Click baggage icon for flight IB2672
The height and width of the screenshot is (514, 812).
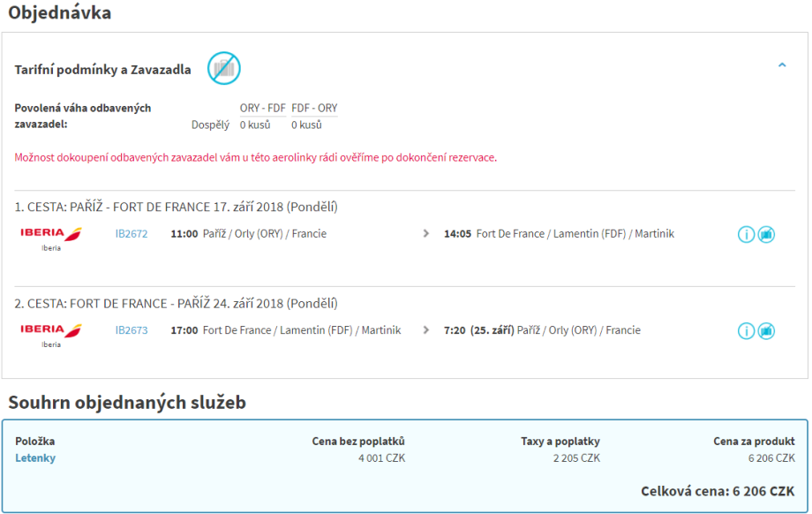[x=766, y=235]
